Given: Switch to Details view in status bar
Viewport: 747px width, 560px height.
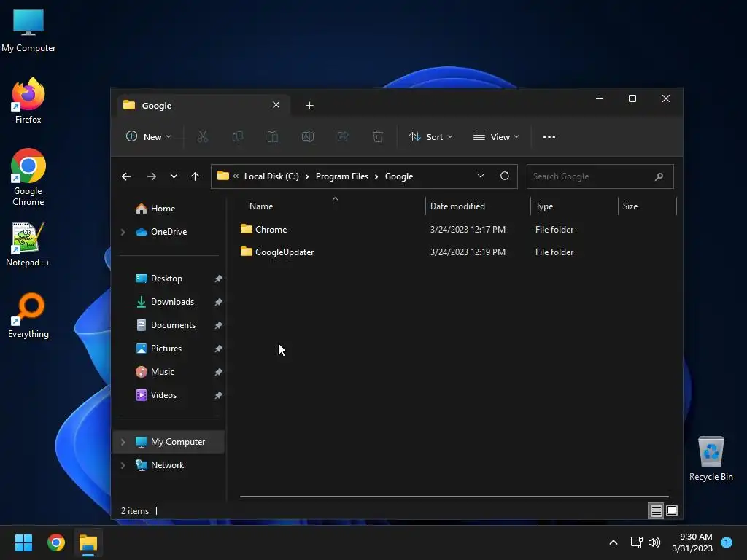Looking at the screenshot, I should point(656,511).
